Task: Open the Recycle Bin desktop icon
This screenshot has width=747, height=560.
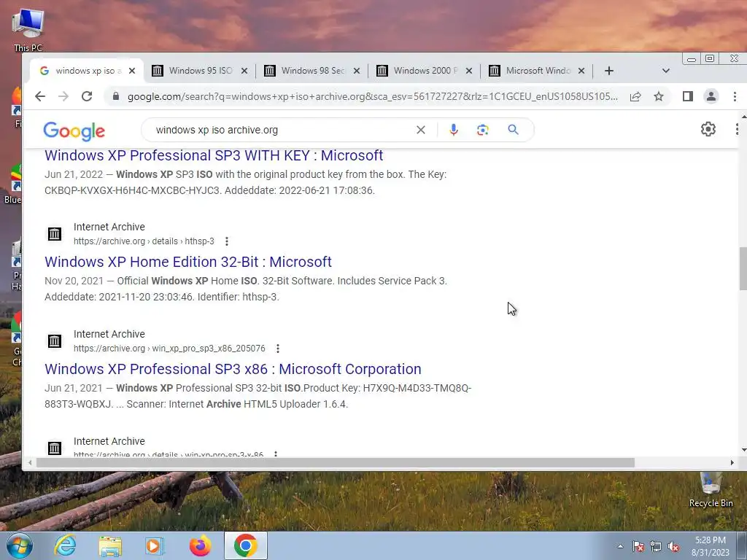Action: pos(711,489)
